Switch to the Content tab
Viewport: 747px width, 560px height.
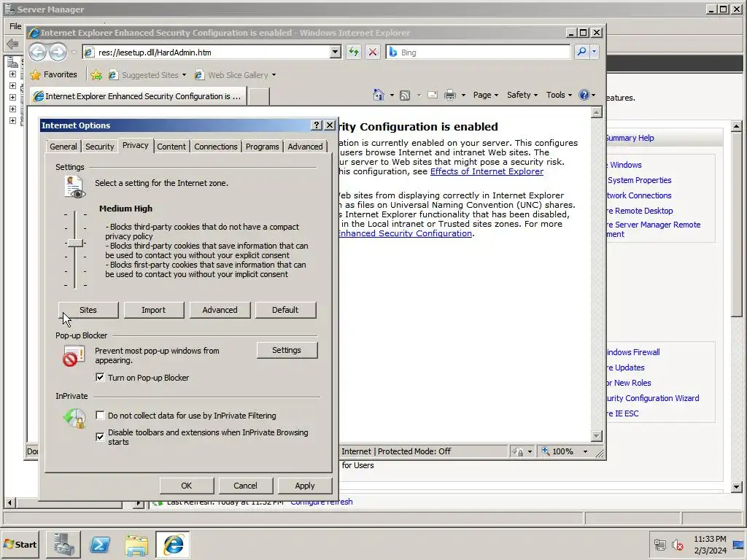[171, 147]
